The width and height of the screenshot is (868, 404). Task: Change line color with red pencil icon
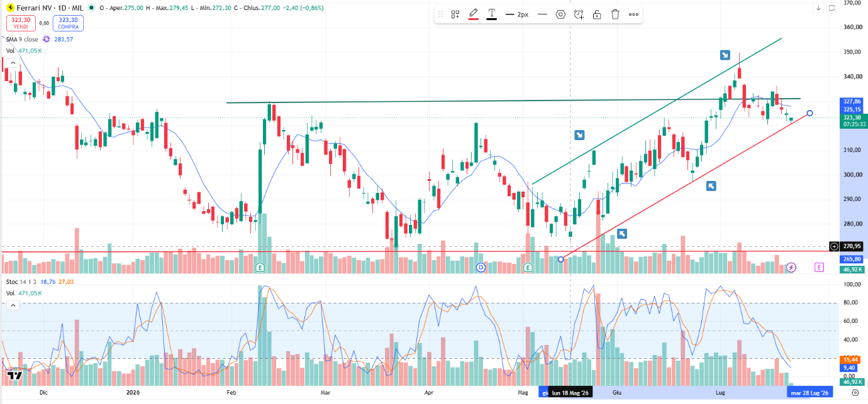pos(473,14)
